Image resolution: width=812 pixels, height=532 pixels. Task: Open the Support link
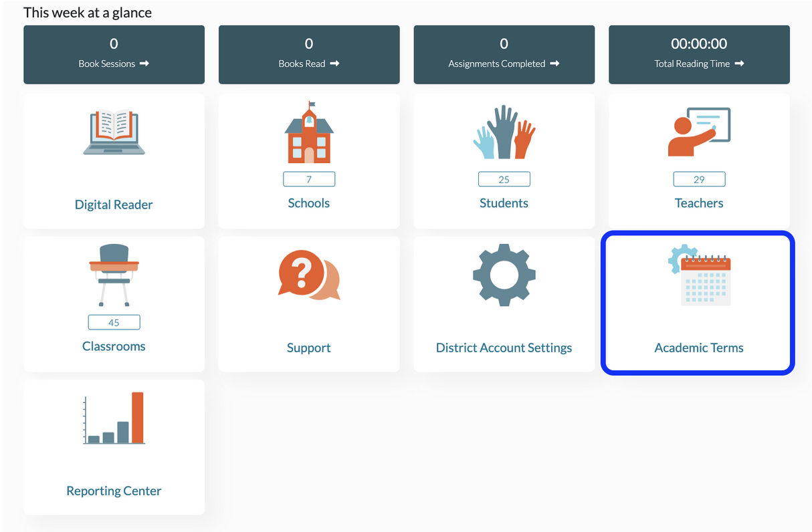(309, 348)
